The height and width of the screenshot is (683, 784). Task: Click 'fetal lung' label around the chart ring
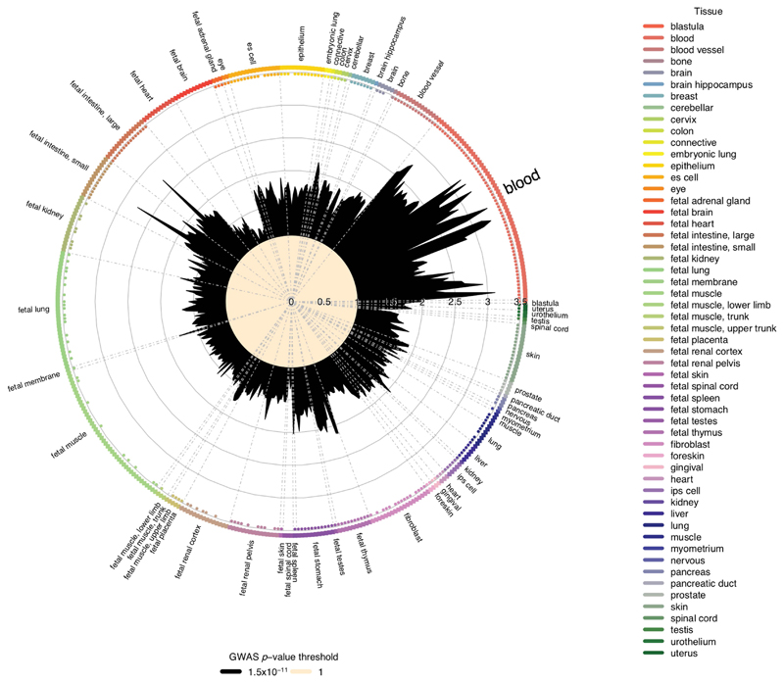33,310
